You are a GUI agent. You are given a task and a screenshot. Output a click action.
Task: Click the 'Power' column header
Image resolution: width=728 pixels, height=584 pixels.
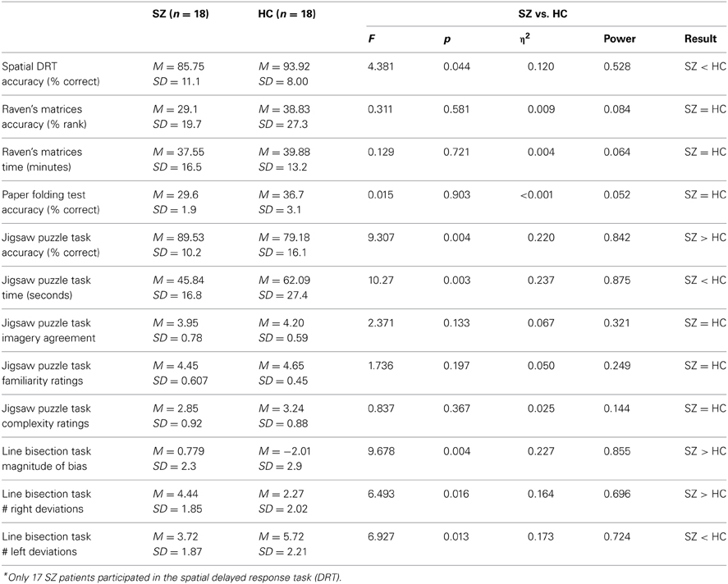(x=620, y=39)
